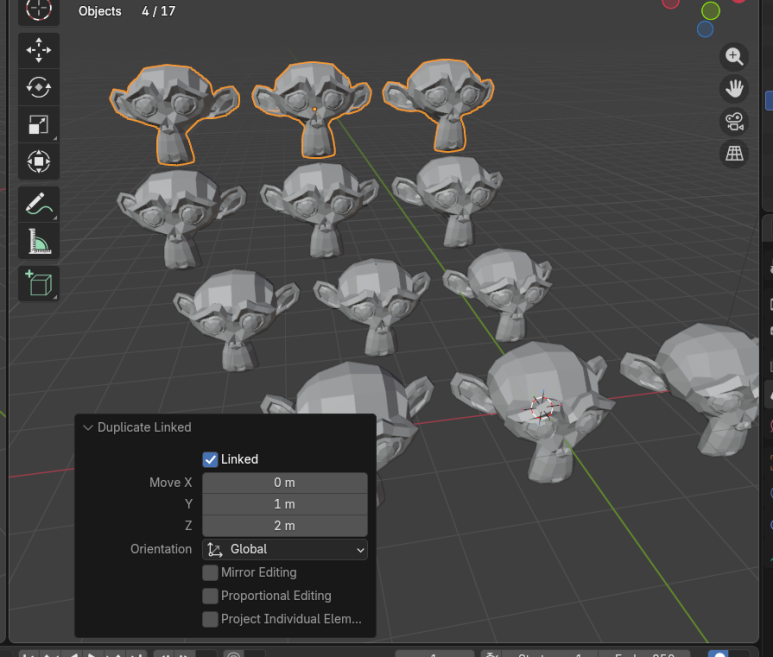Click the Move X value field
Screen dimensions: 773x657
coord(284,483)
